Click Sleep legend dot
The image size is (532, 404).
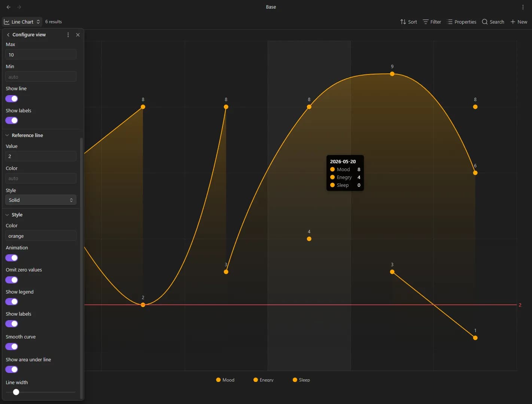(295, 380)
